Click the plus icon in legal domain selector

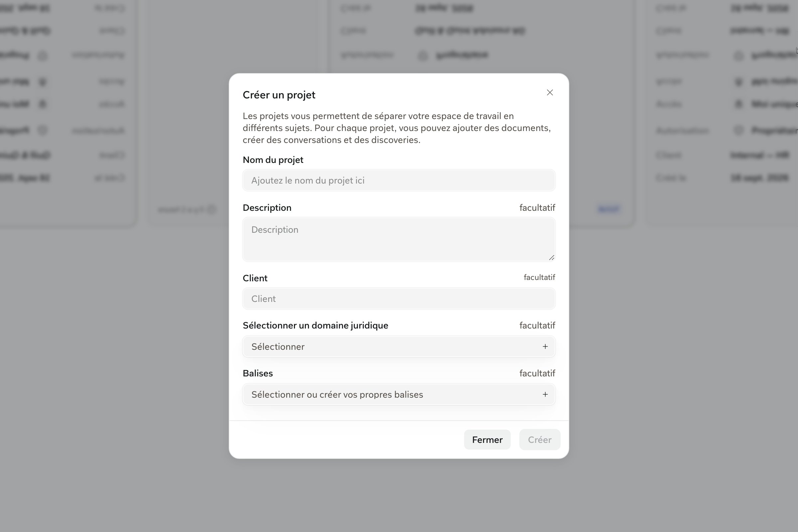tap(545, 346)
